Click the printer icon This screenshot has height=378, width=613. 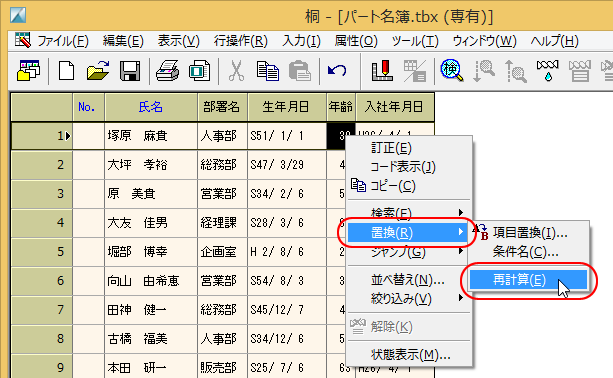(x=167, y=71)
